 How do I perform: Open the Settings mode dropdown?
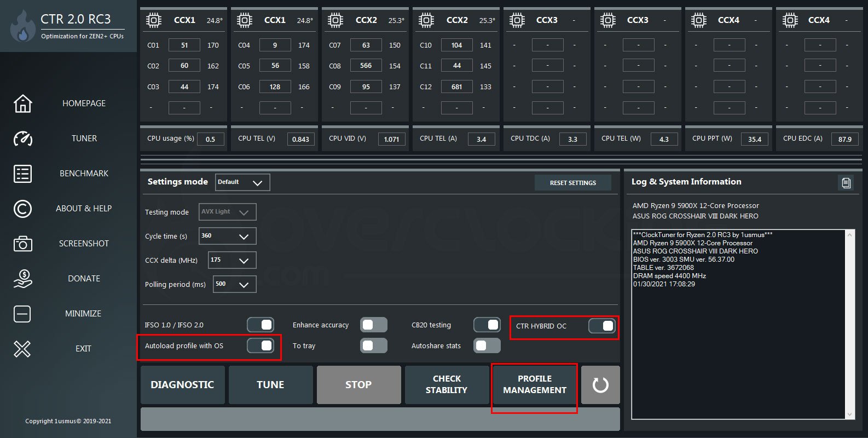(x=242, y=182)
